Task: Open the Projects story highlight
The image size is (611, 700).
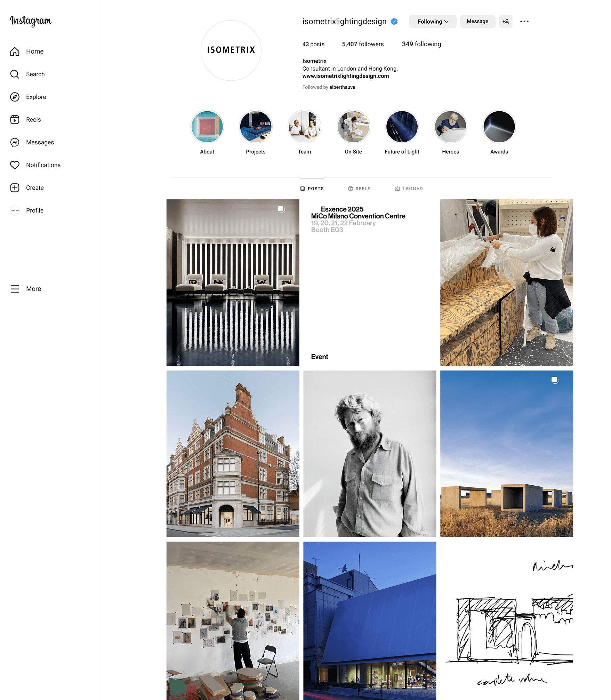Action: click(x=256, y=127)
